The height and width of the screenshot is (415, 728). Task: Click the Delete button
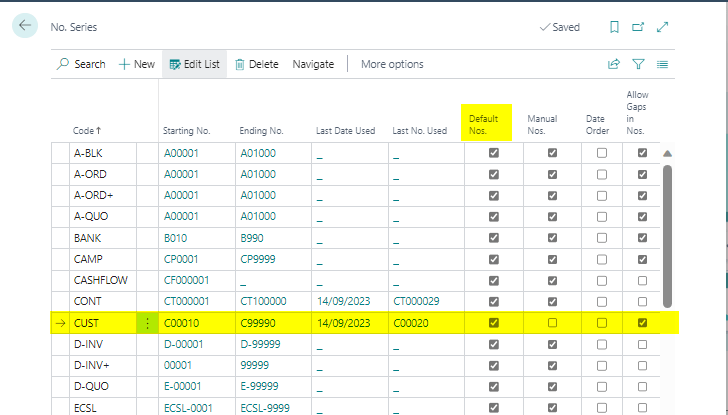(257, 64)
